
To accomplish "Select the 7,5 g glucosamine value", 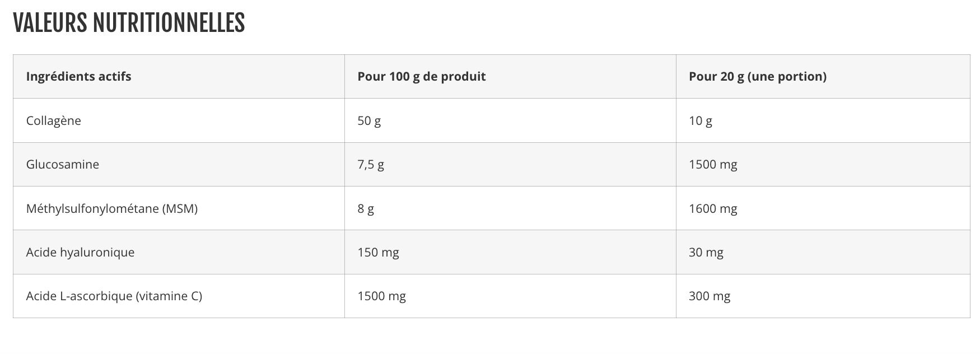I will point(371,165).
